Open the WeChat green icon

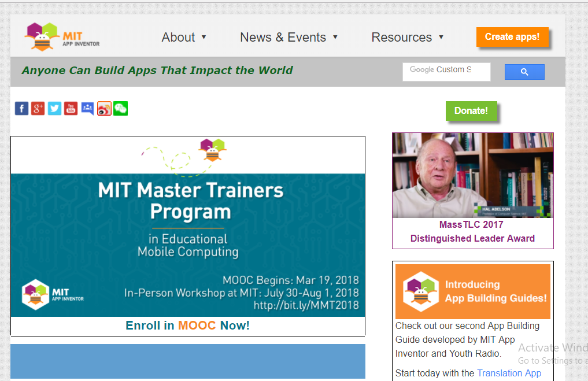coord(121,109)
